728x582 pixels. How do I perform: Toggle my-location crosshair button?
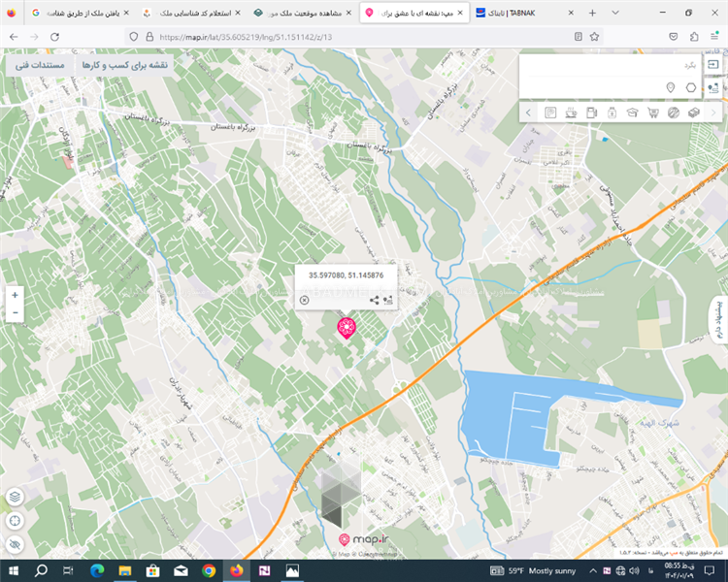[15, 521]
